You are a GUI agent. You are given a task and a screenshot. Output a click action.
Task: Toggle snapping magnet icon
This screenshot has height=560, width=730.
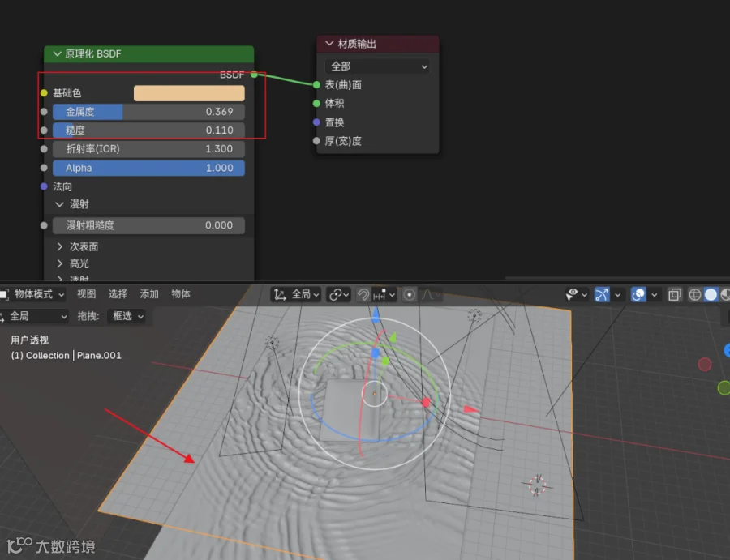point(363,294)
